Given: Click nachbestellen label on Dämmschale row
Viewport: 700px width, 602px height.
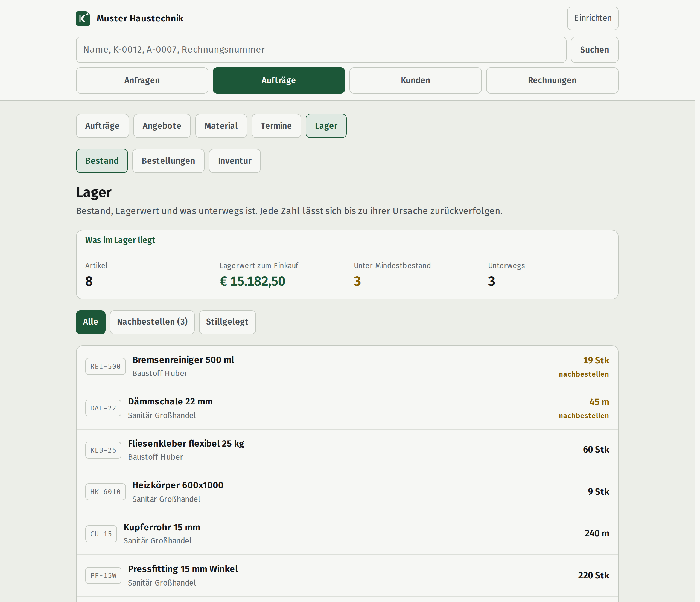Looking at the screenshot, I should pyautogui.click(x=584, y=416).
